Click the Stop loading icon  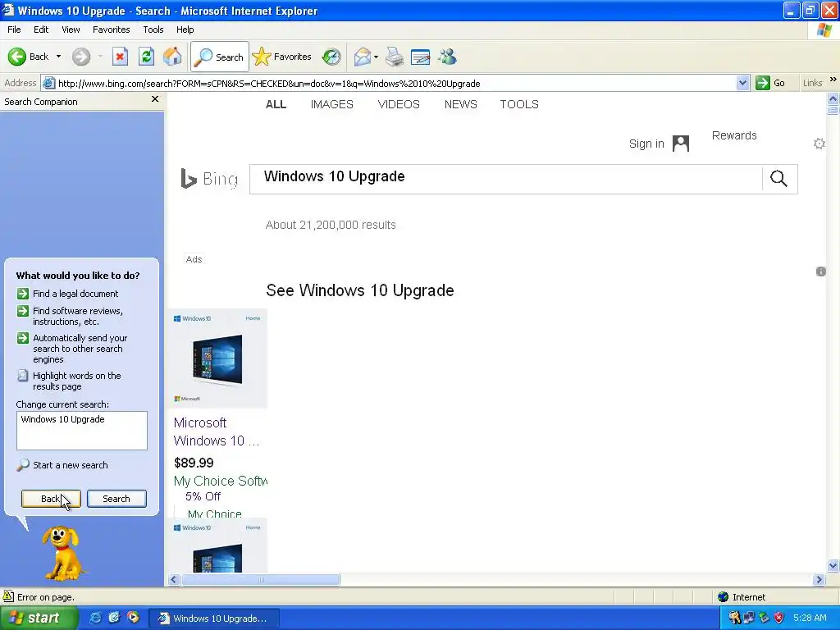click(x=120, y=57)
